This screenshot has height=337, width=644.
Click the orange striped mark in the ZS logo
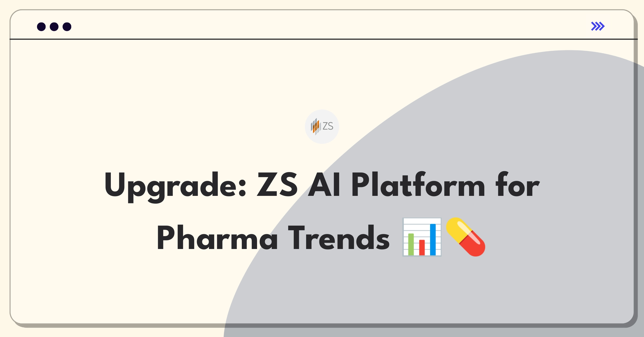[x=316, y=126]
